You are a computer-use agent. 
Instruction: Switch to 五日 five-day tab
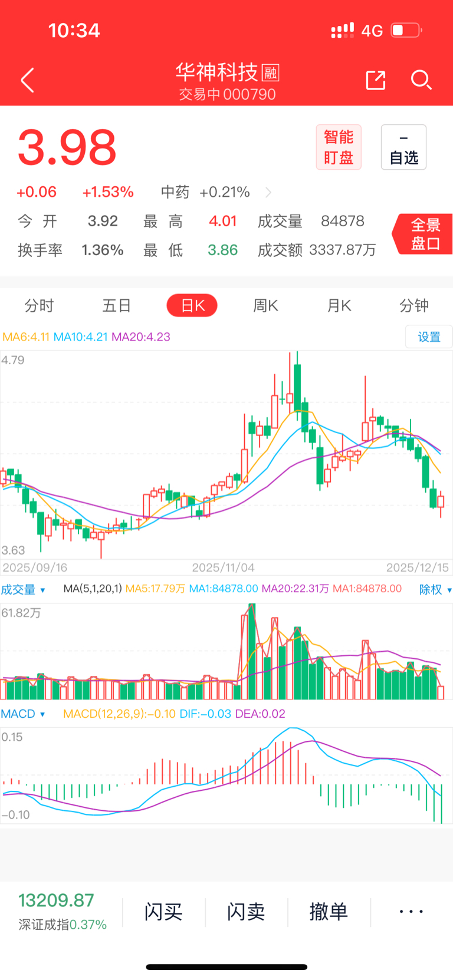click(116, 306)
